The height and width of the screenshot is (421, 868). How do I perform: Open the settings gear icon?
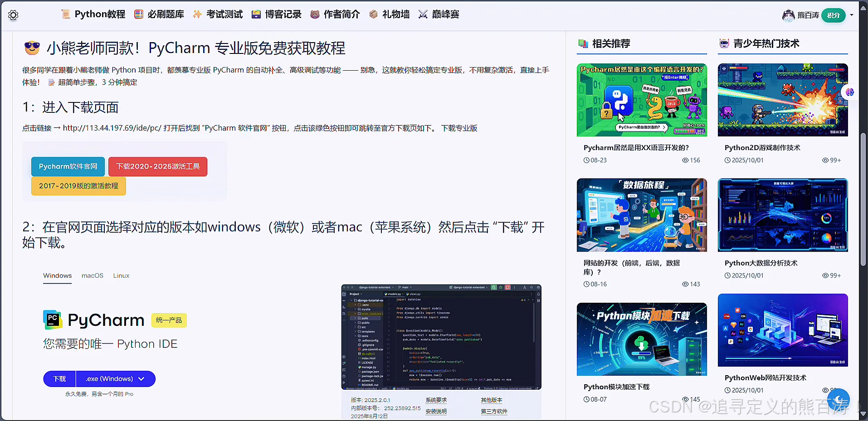13,15
